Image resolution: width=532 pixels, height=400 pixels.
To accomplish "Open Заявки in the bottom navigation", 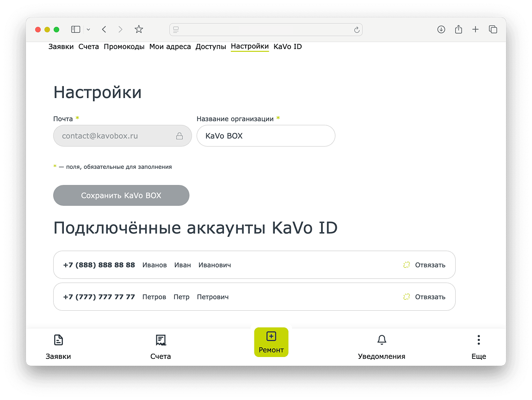I will click(58, 347).
